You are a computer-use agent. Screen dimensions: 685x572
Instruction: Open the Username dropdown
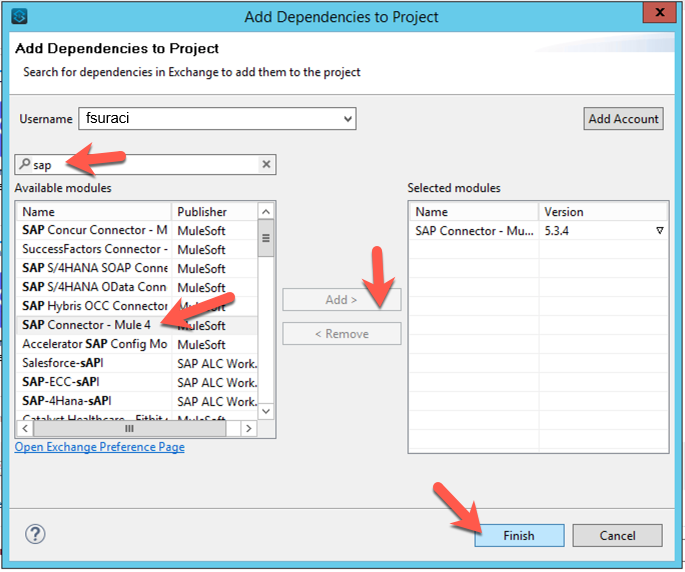tap(348, 119)
